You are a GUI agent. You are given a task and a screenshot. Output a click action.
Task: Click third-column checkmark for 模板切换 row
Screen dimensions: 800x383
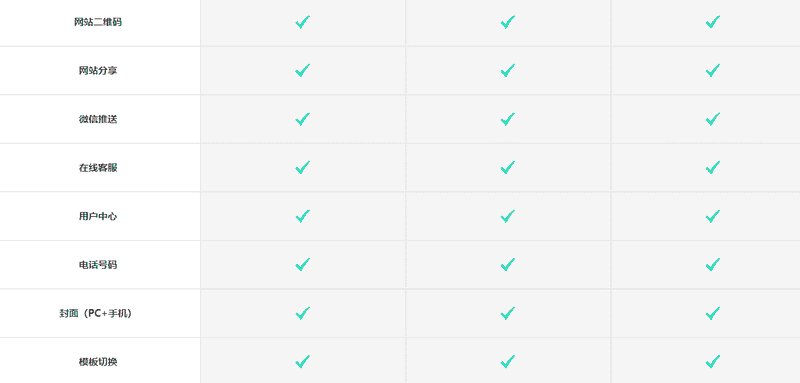(x=713, y=362)
